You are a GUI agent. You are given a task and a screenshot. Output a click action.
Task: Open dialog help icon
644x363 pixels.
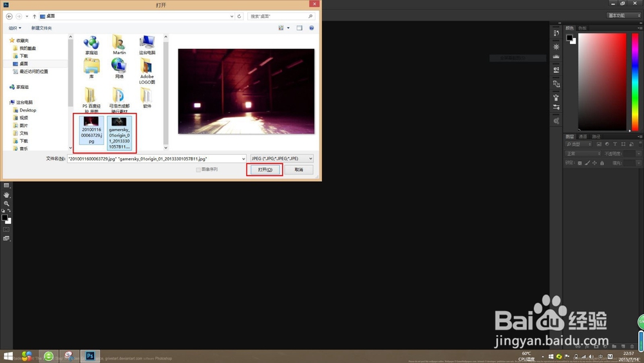coord(311,28)
